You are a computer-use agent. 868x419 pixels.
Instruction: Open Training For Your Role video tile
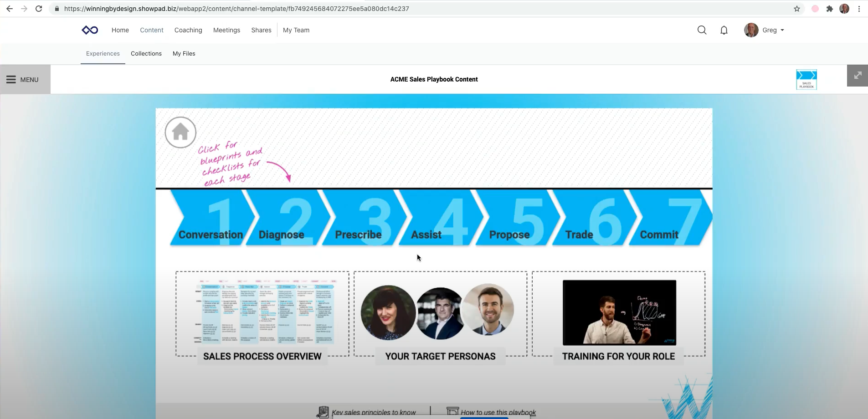coord(619,313)
